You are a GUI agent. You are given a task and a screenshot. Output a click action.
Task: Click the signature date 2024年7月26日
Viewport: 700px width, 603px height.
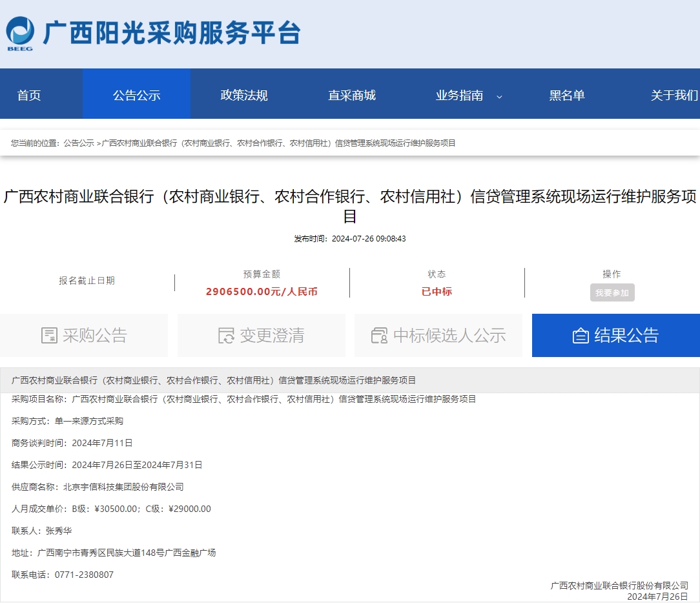657,597
